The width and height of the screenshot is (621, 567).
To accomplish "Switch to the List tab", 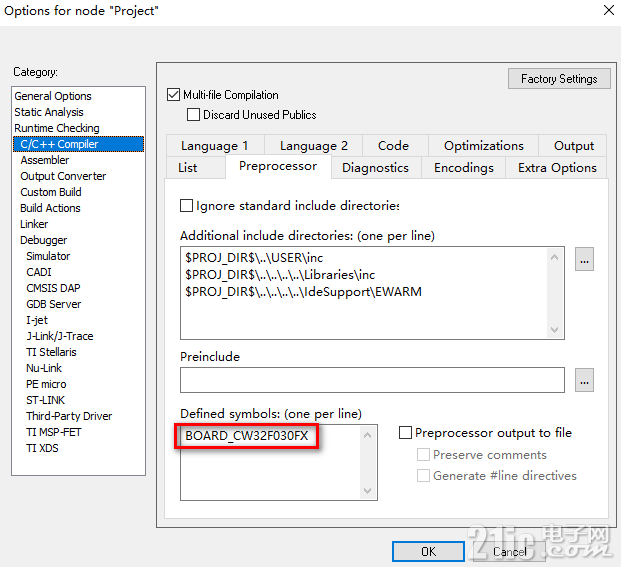I will click(196, 168).
